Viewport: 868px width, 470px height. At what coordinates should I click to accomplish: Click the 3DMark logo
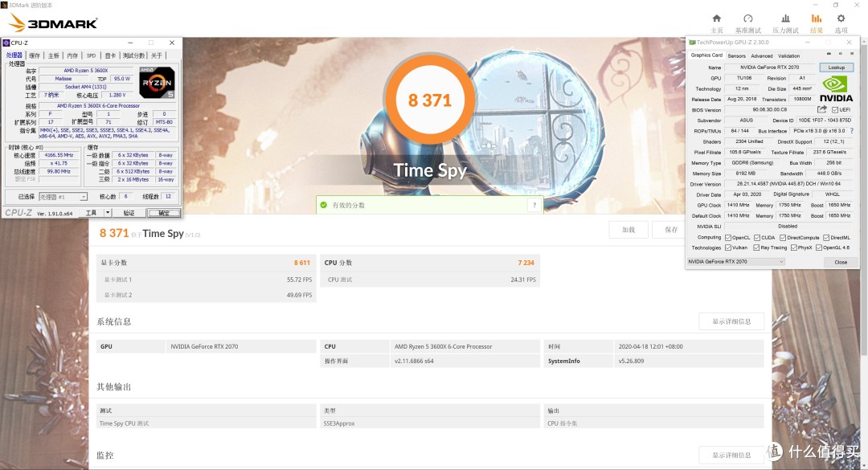tap(54, 23)
